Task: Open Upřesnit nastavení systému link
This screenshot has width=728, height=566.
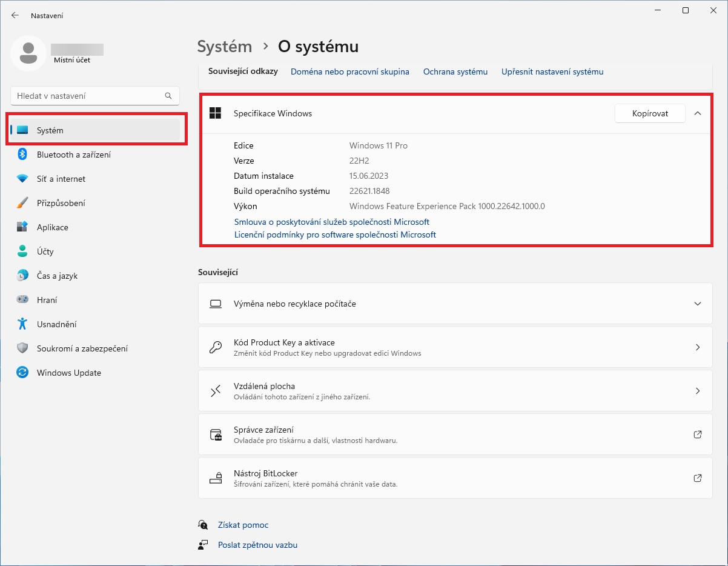Action: click(x=552, y=72)
